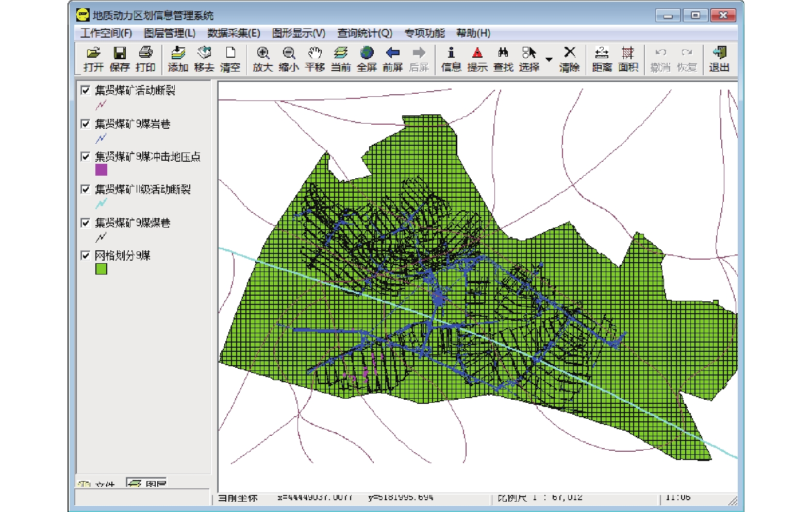Click the 打开 (Open) toolbar icon
This screenshot has width=812, height=512.
(x=93, y=53)
